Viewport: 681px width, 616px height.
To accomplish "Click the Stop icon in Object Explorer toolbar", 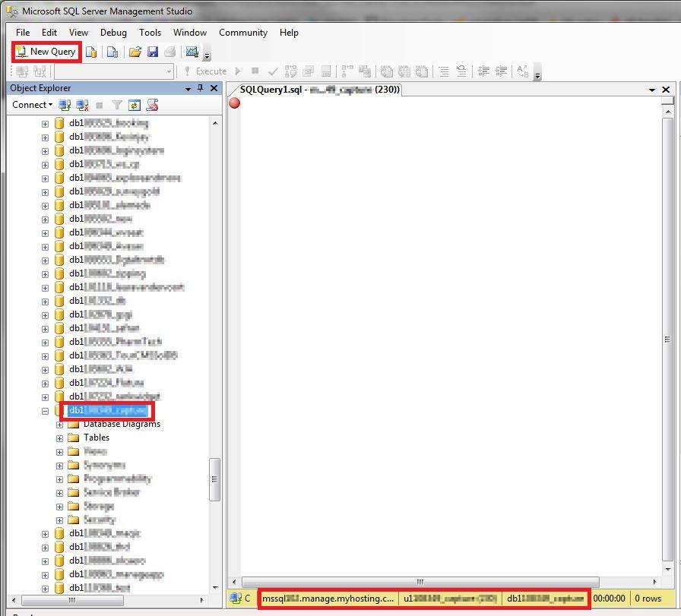I will pyautogui.click(x=100, y=105).
